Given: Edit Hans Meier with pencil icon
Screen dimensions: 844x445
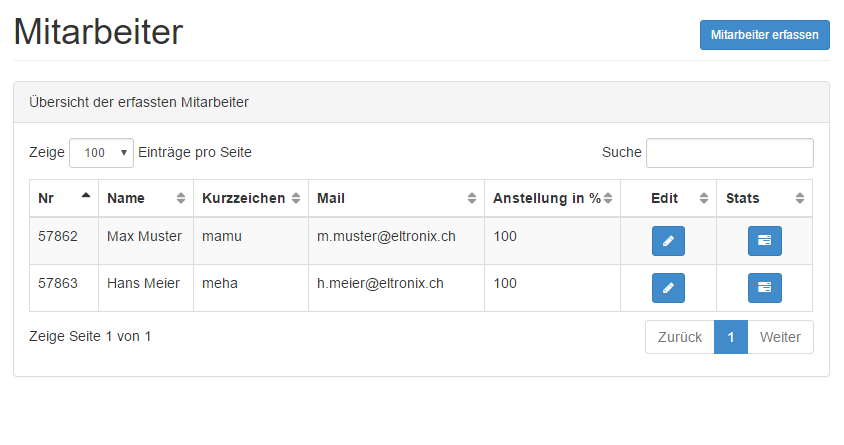Looking at the screenshot, I should coord(668,288).
